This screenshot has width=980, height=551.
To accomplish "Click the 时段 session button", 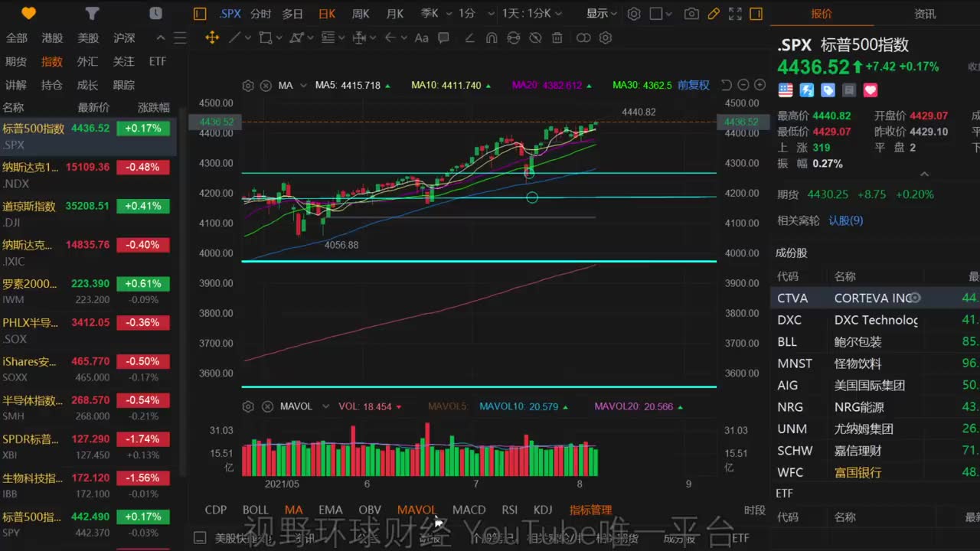I will (x=755, y=510).
